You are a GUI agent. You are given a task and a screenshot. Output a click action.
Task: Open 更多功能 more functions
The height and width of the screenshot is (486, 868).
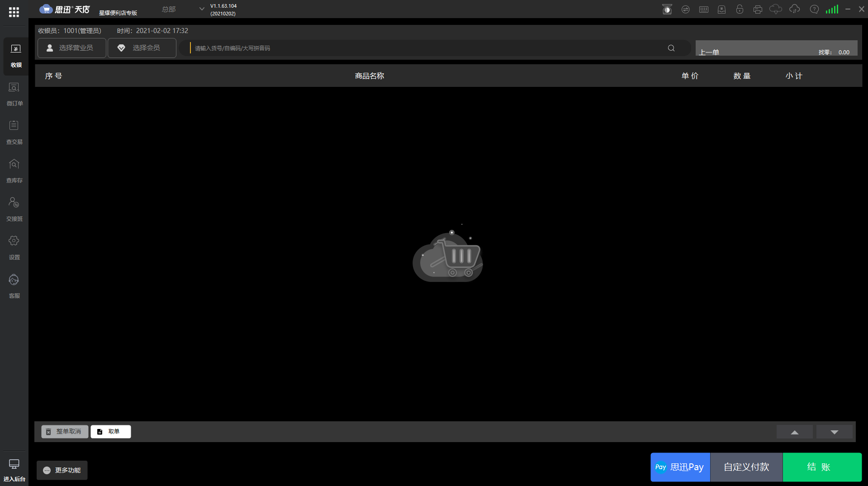62,470
